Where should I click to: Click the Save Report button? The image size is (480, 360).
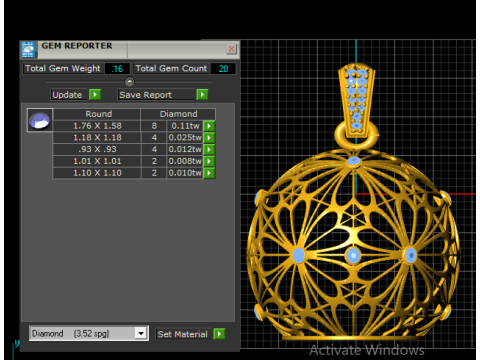156,95
